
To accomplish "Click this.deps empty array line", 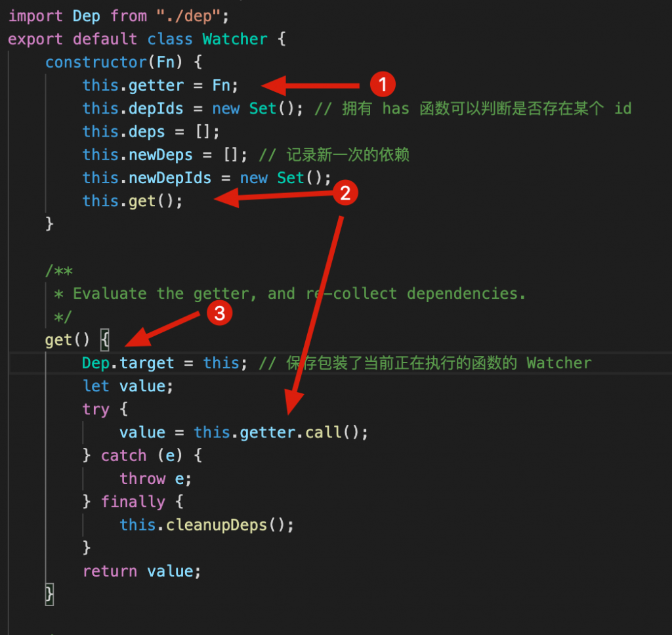I will [151, 131].
